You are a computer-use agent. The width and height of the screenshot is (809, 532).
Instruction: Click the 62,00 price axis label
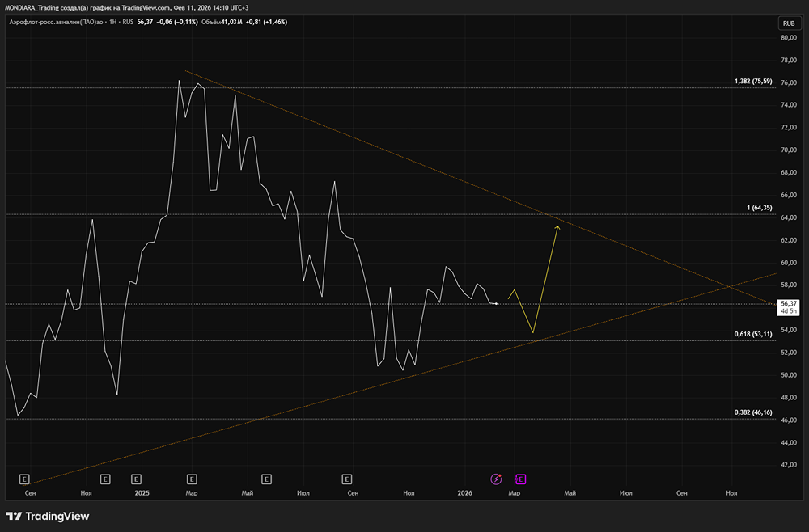(x=788, y=240)
